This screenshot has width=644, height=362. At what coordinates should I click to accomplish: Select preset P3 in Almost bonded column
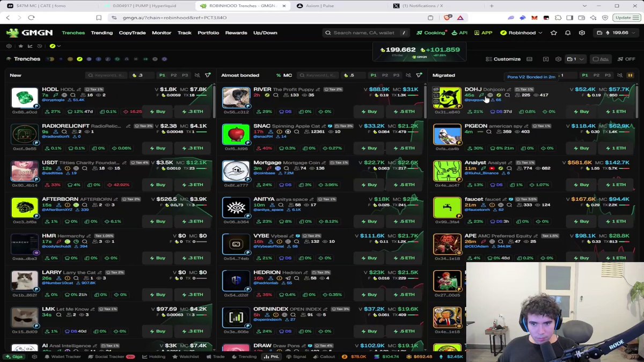tap(396, 75)
